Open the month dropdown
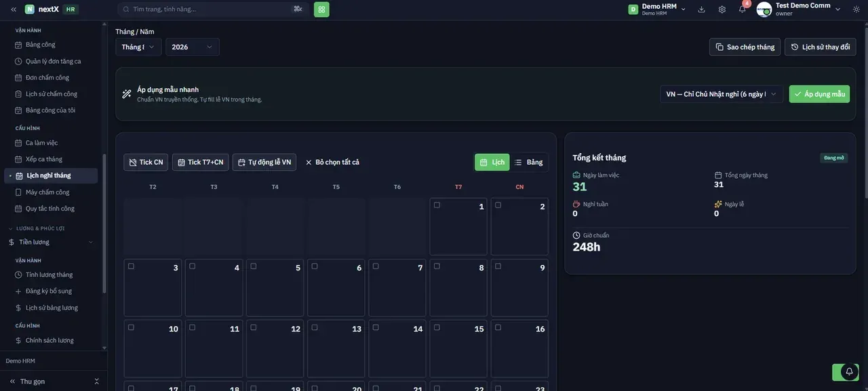Screen dimensions: 868x391 pyautogui.click(x=138, y=47)
